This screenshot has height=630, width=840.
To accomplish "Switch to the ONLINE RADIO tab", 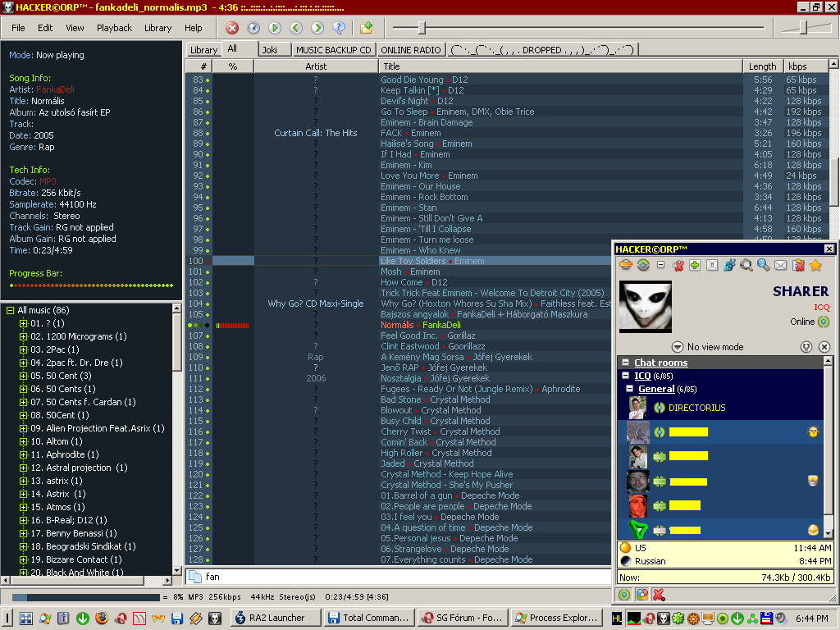I will (411, 50).
